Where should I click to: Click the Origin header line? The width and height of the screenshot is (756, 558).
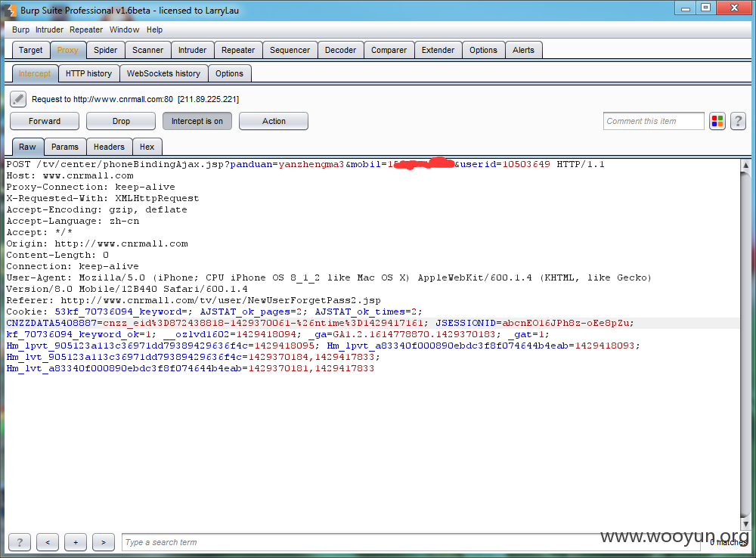click(x=97, y=243)
